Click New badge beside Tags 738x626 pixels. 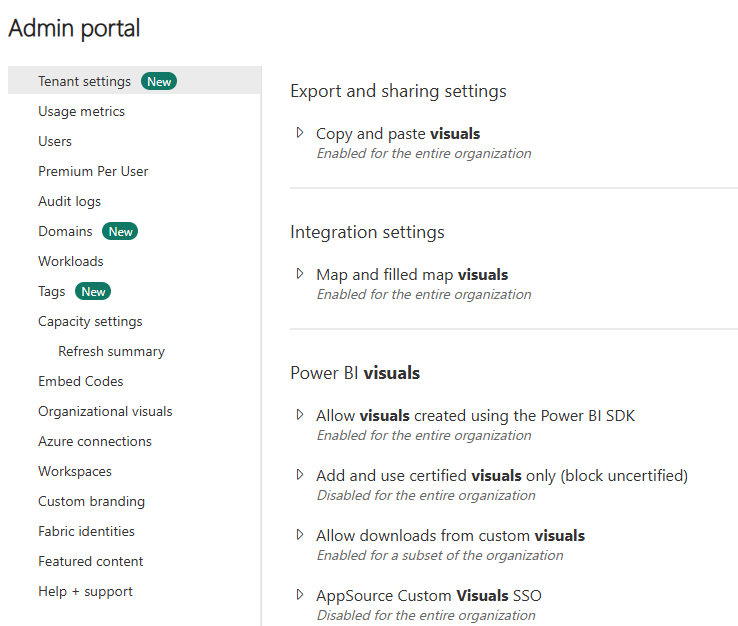93,291
